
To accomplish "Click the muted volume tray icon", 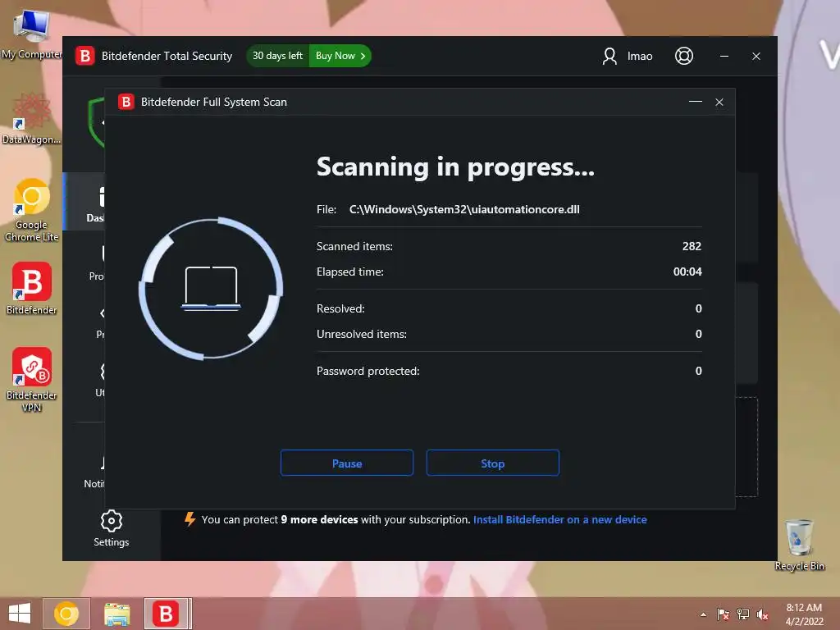I will [762, 614].
